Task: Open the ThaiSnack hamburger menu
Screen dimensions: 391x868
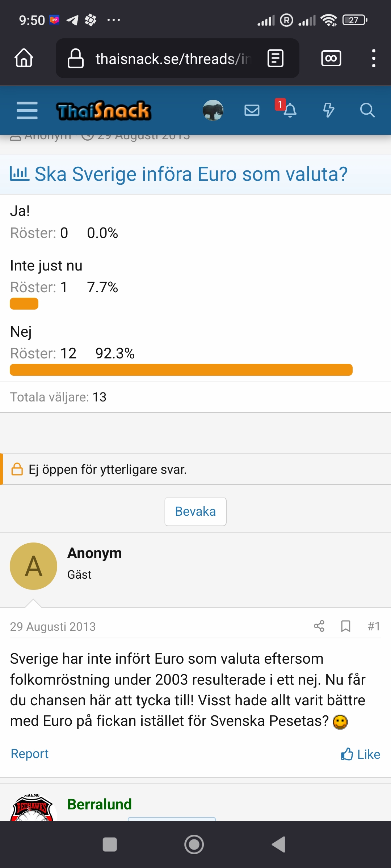Action: tap(27, 110)
